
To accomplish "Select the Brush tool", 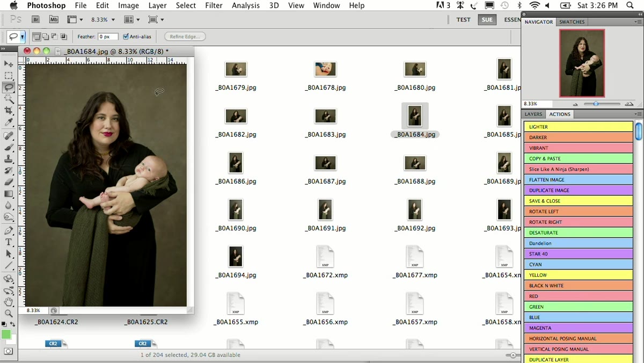I will (9, 147).
